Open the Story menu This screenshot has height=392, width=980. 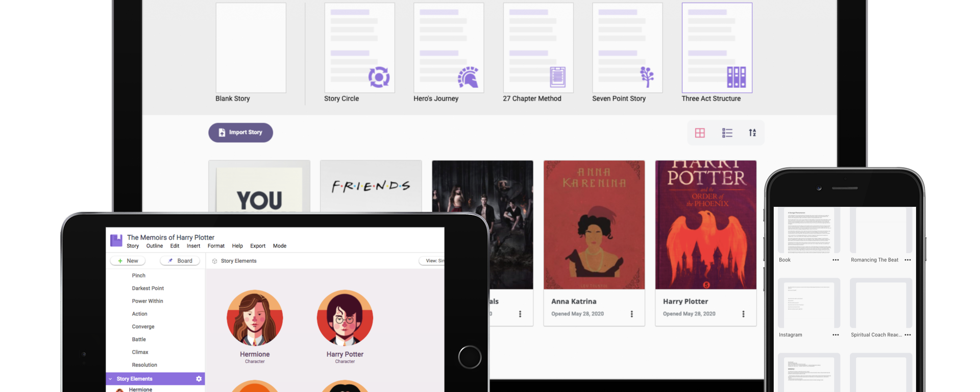click(133, 246)
